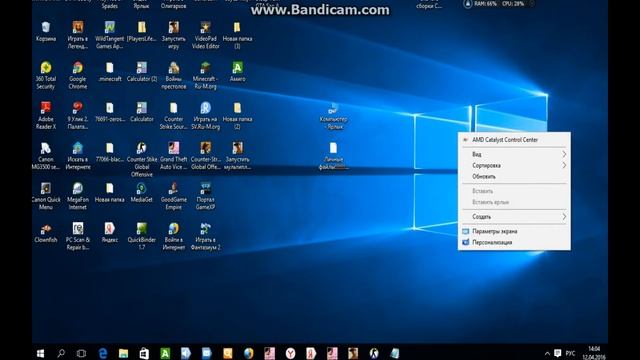Select the Calculator (2) desktop icon
640x360 pixels.
click(142, 71)
